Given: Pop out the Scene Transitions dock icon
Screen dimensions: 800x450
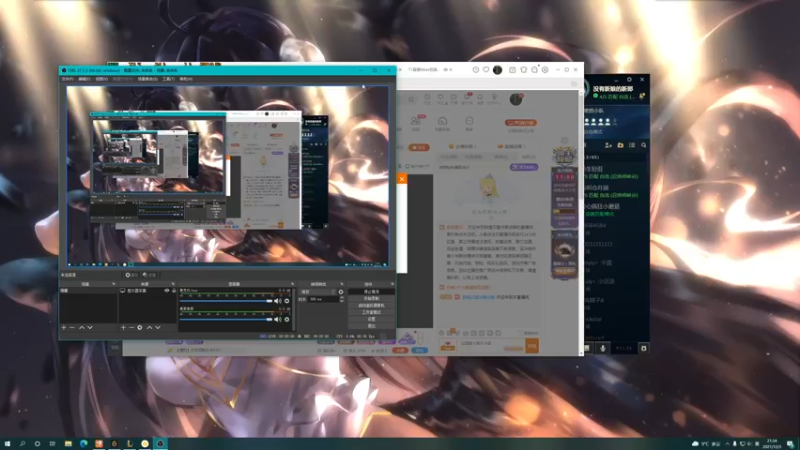Looking at the screenshot, I should (342, 284).
